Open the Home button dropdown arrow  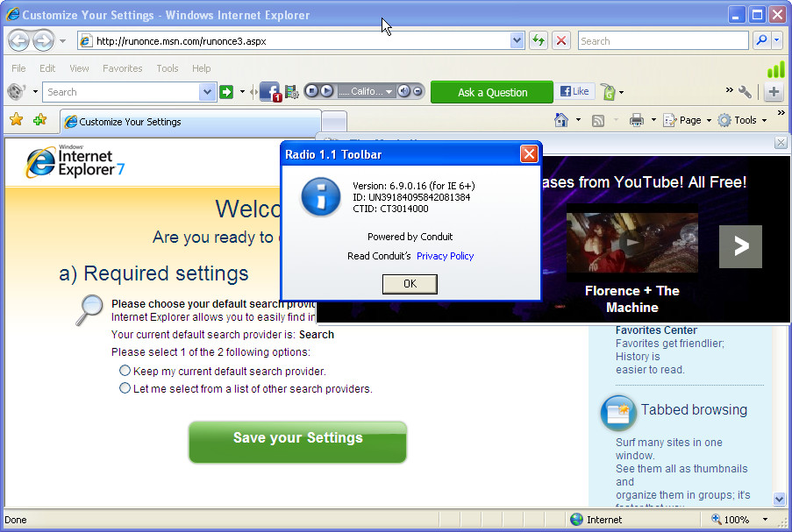578,120
